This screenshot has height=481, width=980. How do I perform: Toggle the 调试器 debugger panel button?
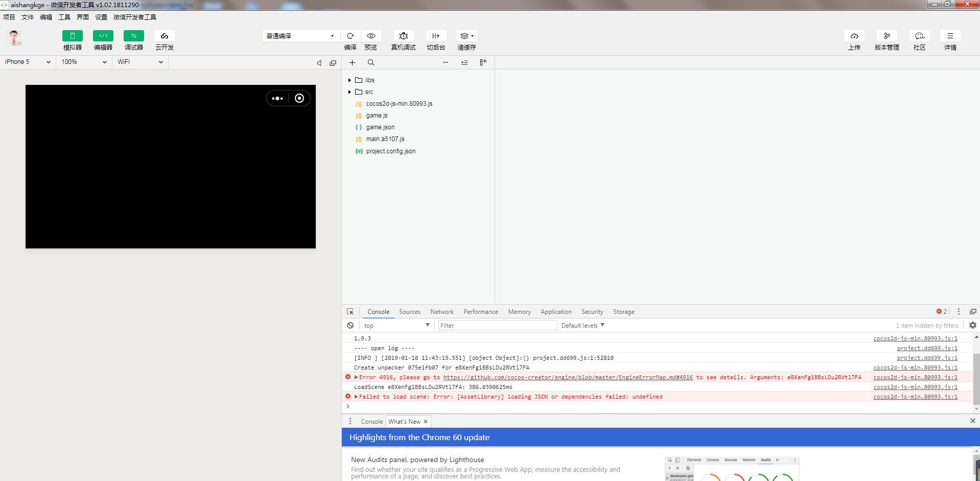[133, 36]
